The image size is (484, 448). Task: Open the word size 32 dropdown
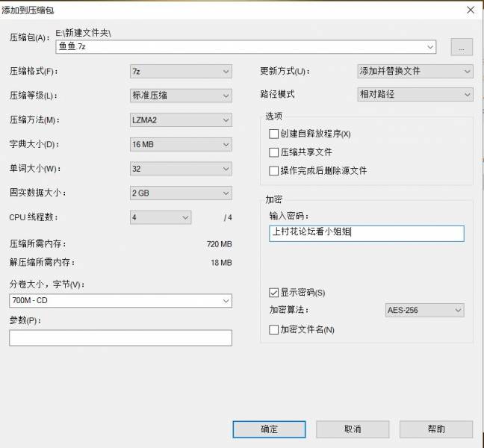(x=180, y=169)
